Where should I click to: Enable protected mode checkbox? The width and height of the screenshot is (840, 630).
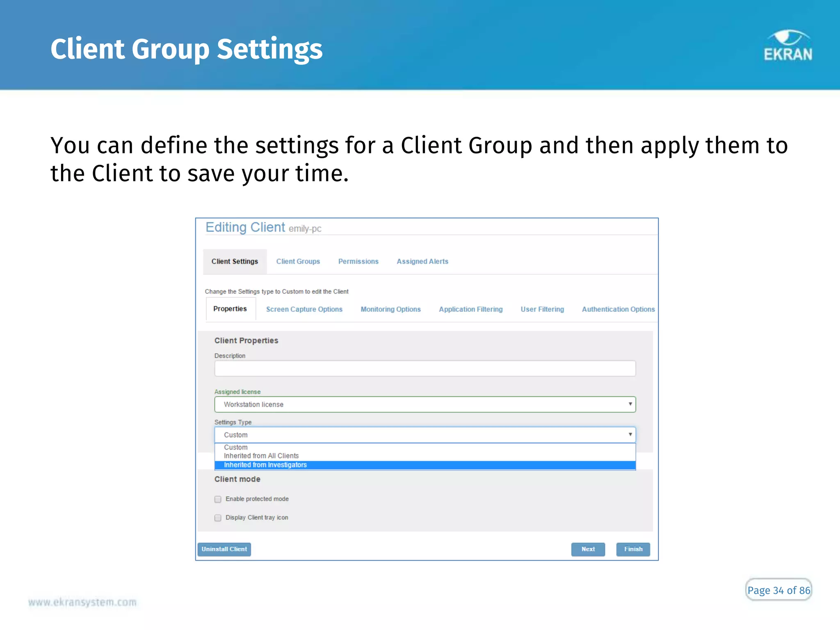coord(218,499)
